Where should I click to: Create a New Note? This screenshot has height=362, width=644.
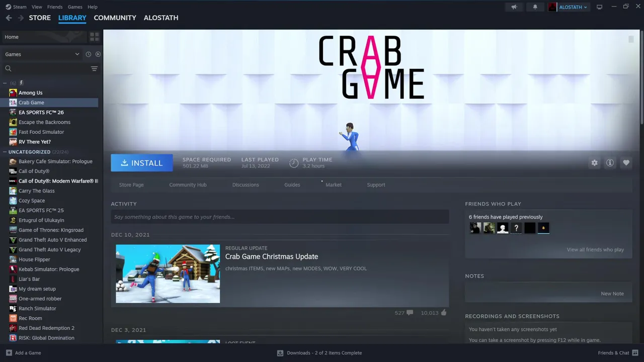point(612,294)
